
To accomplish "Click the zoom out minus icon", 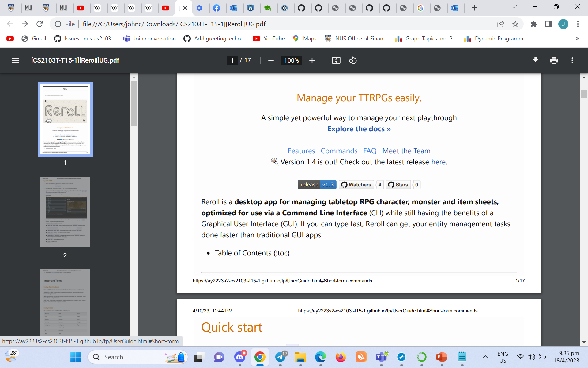I will click(271, 60).
